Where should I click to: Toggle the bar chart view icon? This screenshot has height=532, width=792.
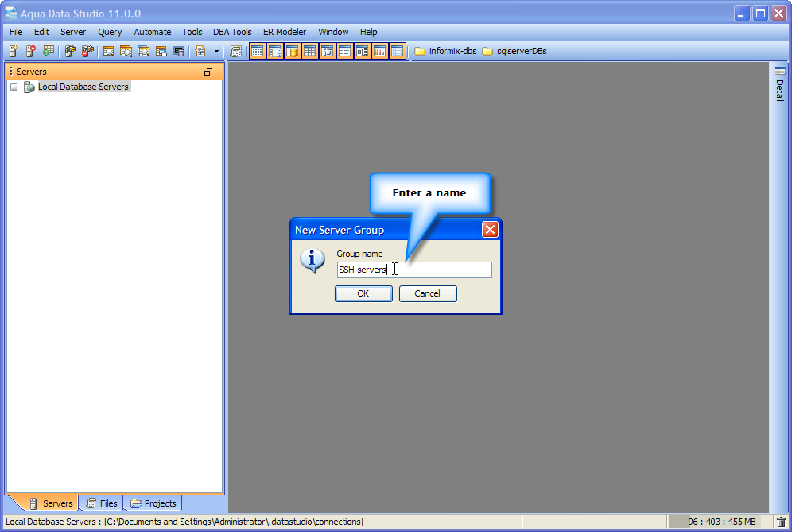click(x=379, y=51)
